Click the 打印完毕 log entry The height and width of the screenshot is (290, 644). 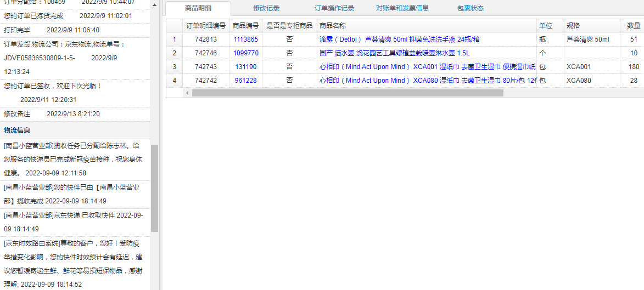[75, 30]
